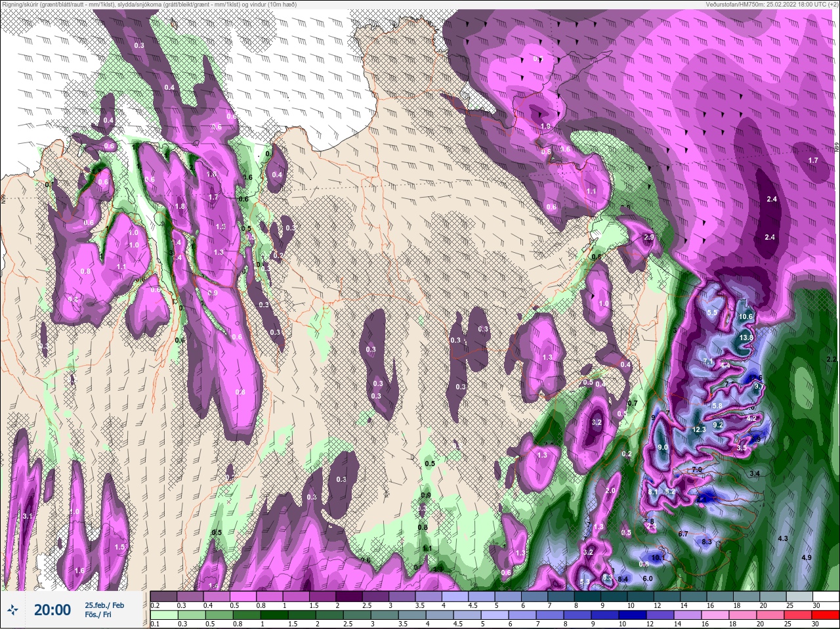Screen dimensions: 840x629
Task: Click the darkest purple 2 swatch in the upper legend row
Action: point(349,596)
